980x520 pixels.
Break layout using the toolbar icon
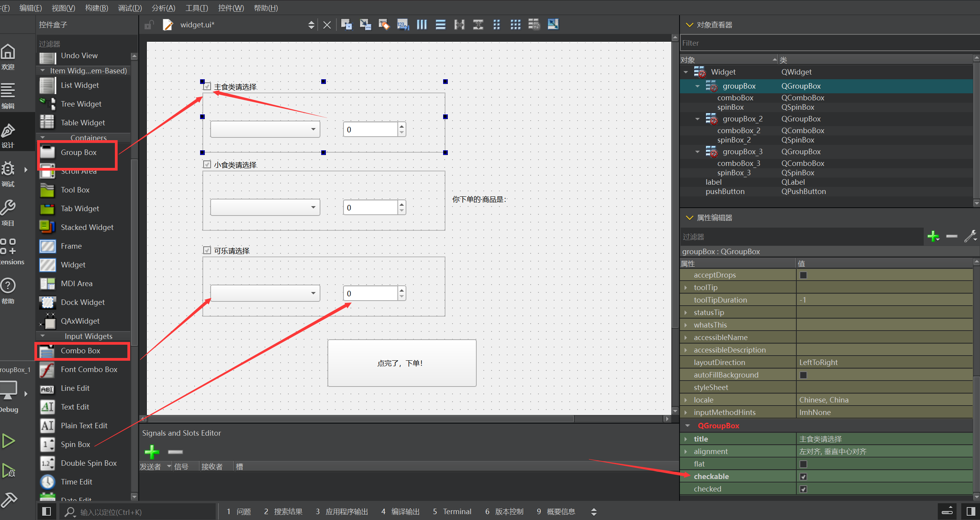coord(534,25)
